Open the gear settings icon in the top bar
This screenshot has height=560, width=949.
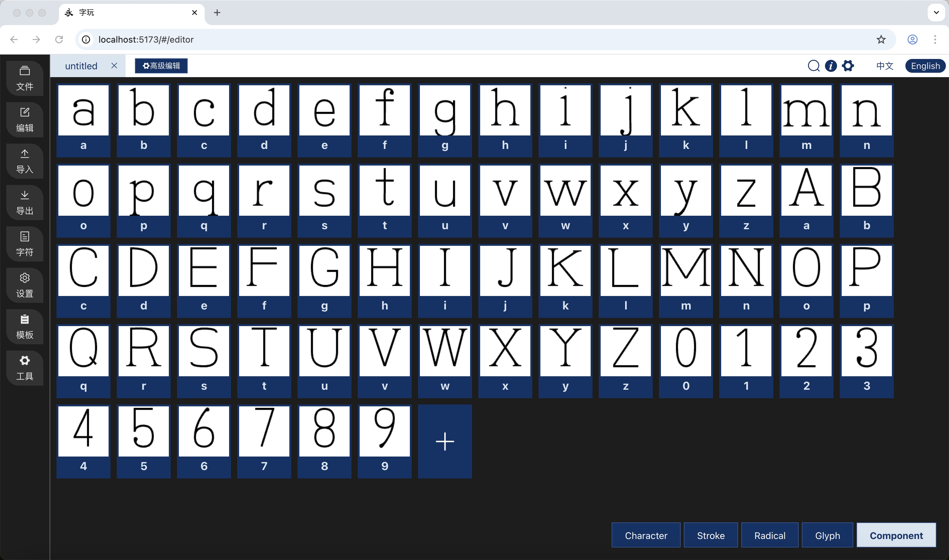click(x=848, y=66)
